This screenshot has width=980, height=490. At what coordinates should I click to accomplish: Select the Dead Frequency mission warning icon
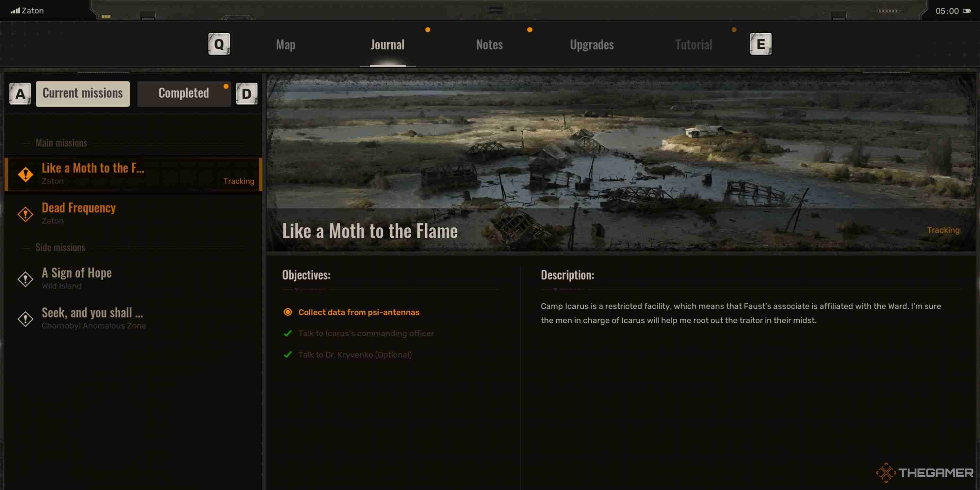25,213
